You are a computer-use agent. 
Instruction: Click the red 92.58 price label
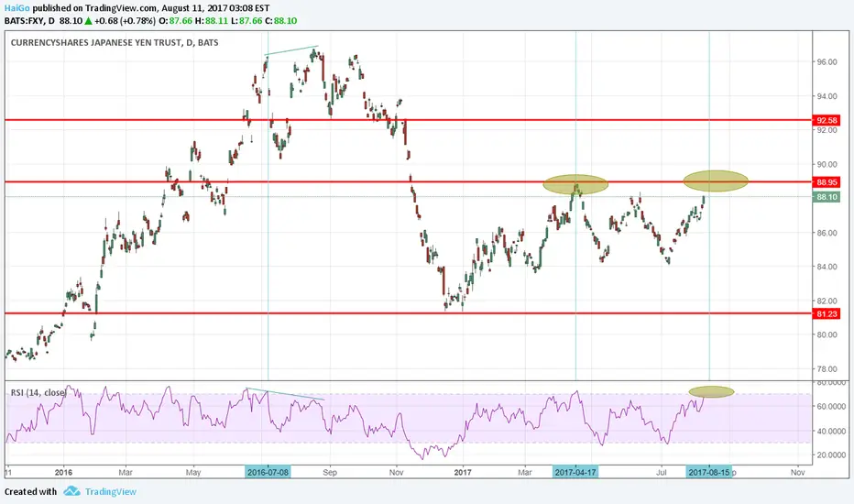point(827,120)
